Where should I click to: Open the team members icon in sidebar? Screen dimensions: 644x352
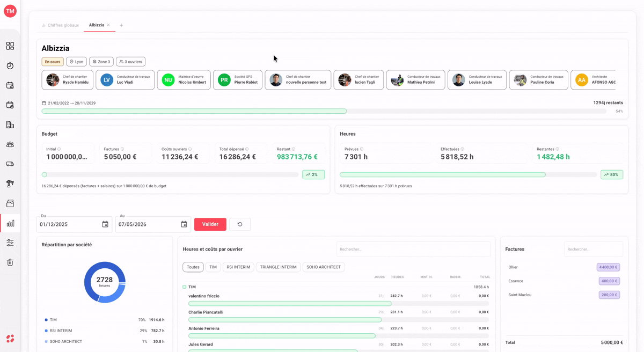(x=10, y=144)
